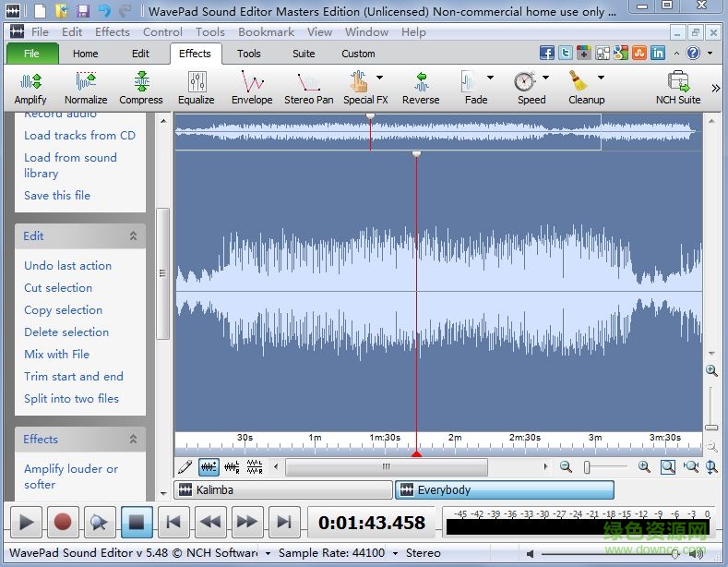Viewport: 728px width, 567px height.
Task: Open the Cleanup dropdown arrow
Action: point(601,78)
